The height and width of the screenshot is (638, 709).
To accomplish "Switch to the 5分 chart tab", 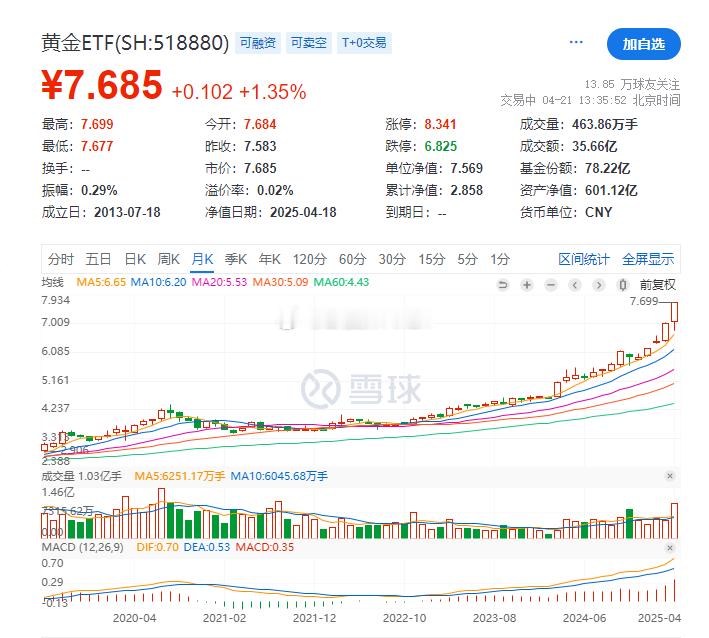I will click(467, 259).
